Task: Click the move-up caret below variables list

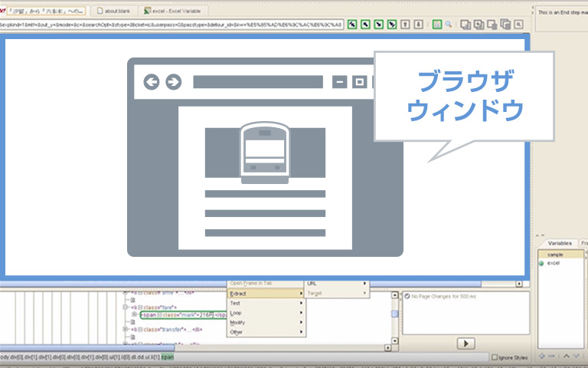Action: pyautogui.click(x=567, y=356)
